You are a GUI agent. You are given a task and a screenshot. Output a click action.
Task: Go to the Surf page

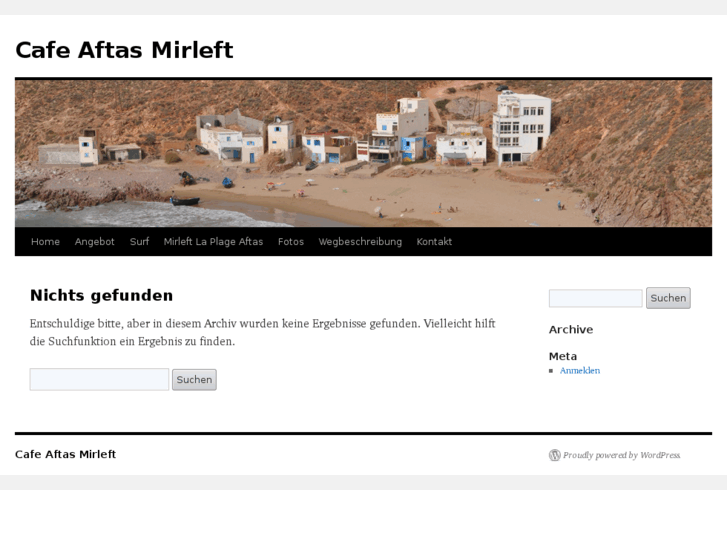(x=140, y=242)
